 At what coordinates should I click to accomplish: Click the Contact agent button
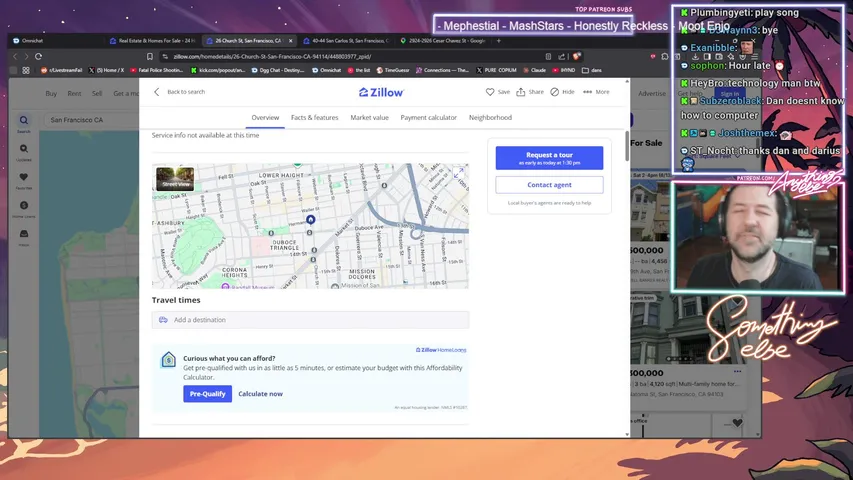point(549,185)
